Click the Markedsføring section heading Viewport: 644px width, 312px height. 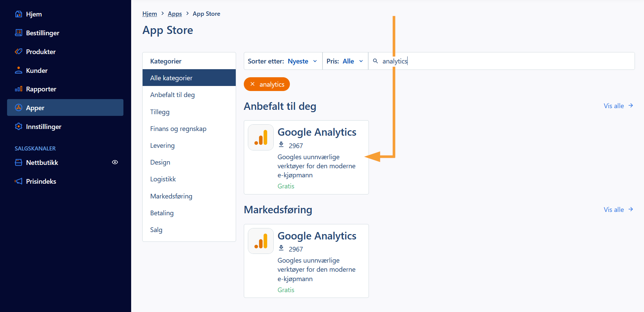[278, 210]
